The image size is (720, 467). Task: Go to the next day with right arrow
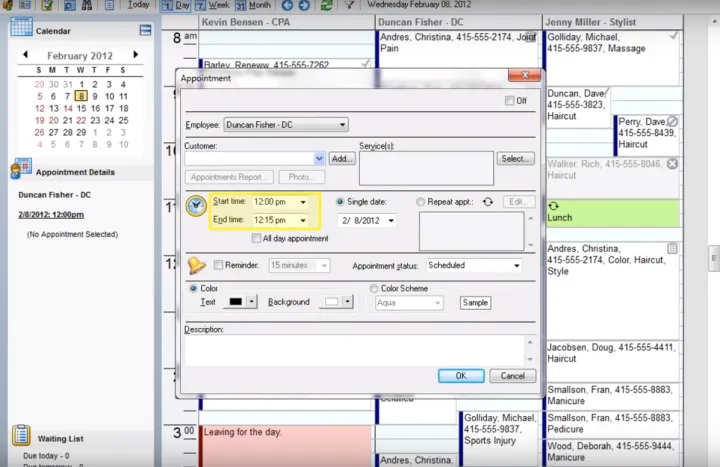point(303,5)
